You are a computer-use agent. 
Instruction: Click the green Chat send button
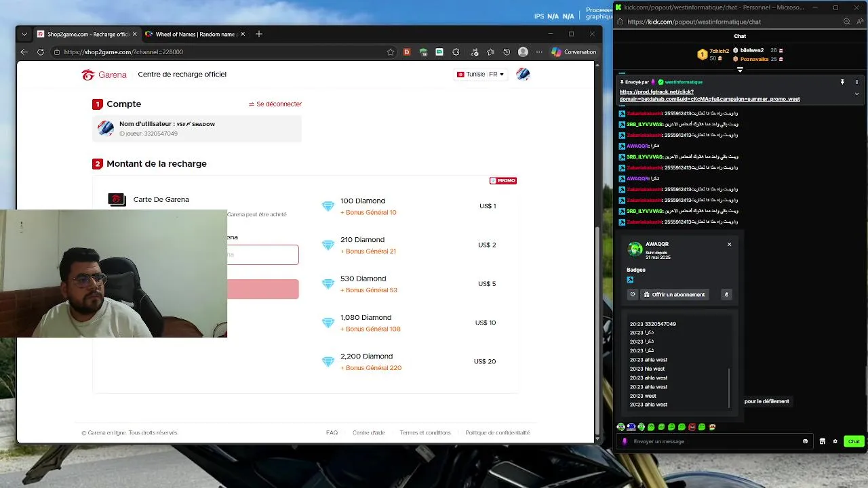point(854,441)
